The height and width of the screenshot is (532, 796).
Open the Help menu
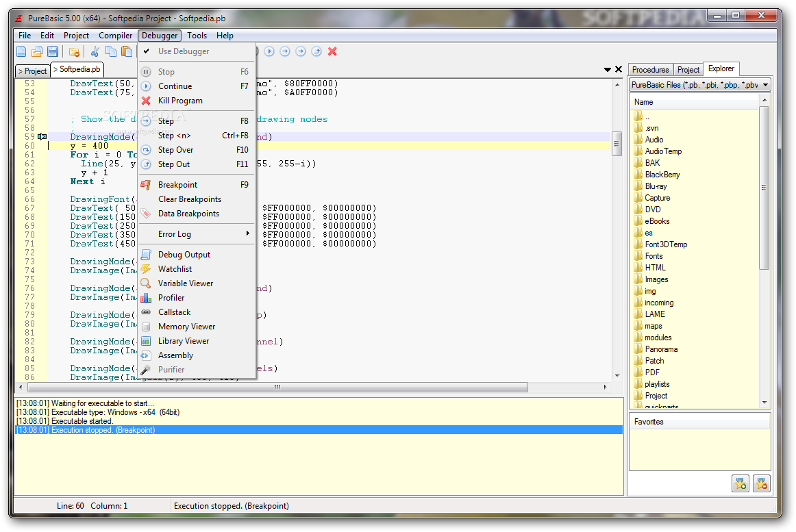[225, 36]
